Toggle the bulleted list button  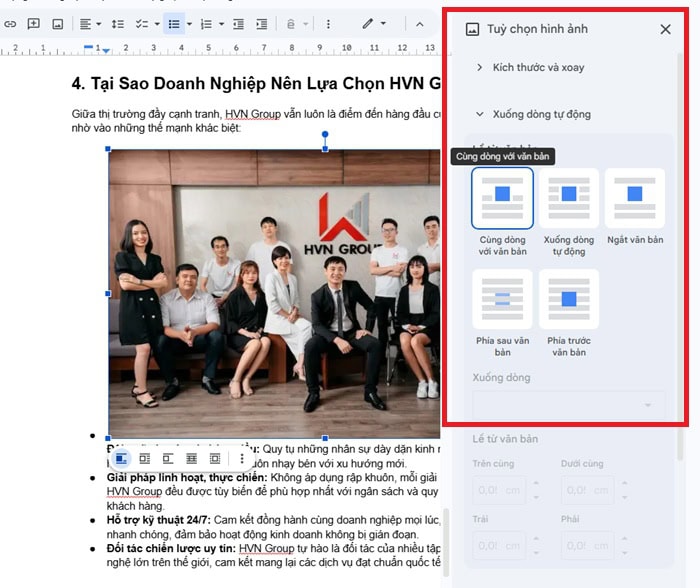click(174, 24)
